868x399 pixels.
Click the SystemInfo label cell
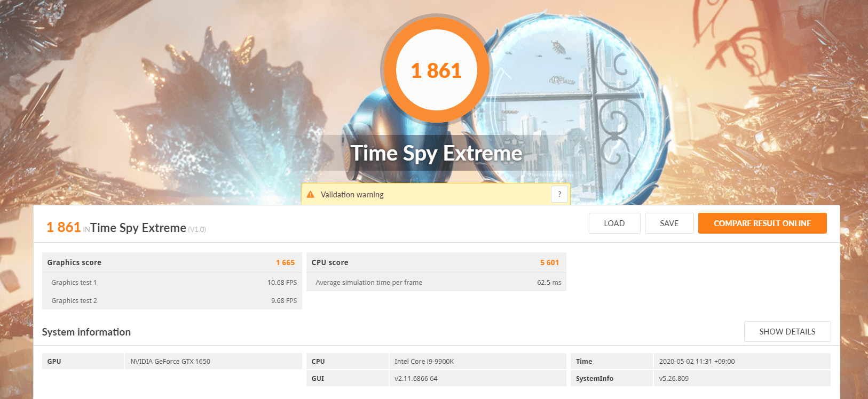pyautogui.click(x=612, y=378)
